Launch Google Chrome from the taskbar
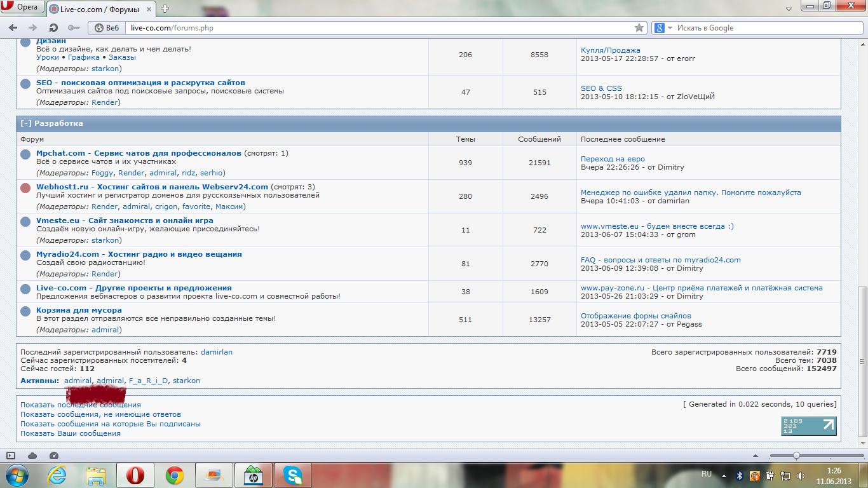 (x=175, y=475)
